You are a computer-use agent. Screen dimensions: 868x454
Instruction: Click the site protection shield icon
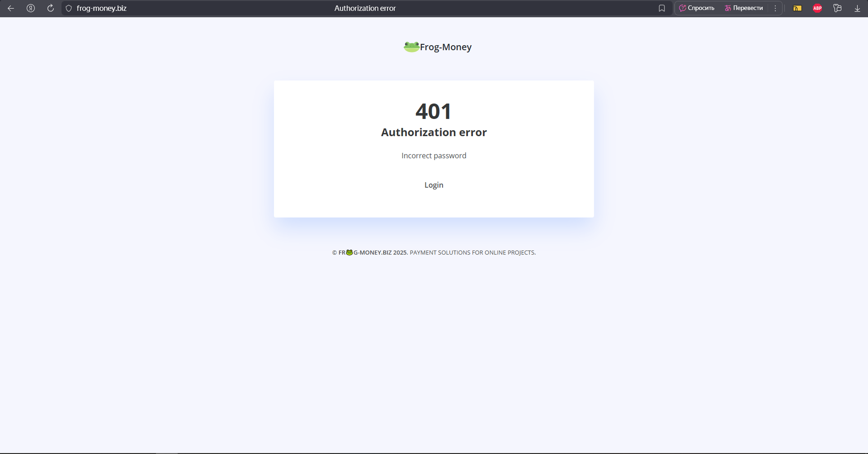69,8
